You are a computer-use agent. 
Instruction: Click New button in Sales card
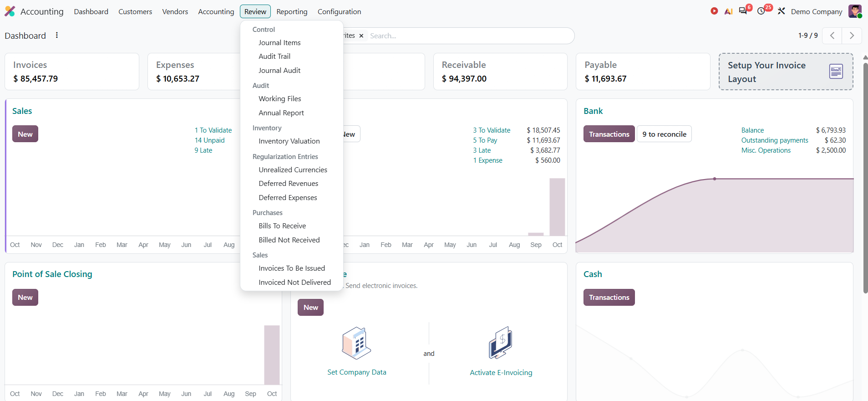tap(25, 134)
